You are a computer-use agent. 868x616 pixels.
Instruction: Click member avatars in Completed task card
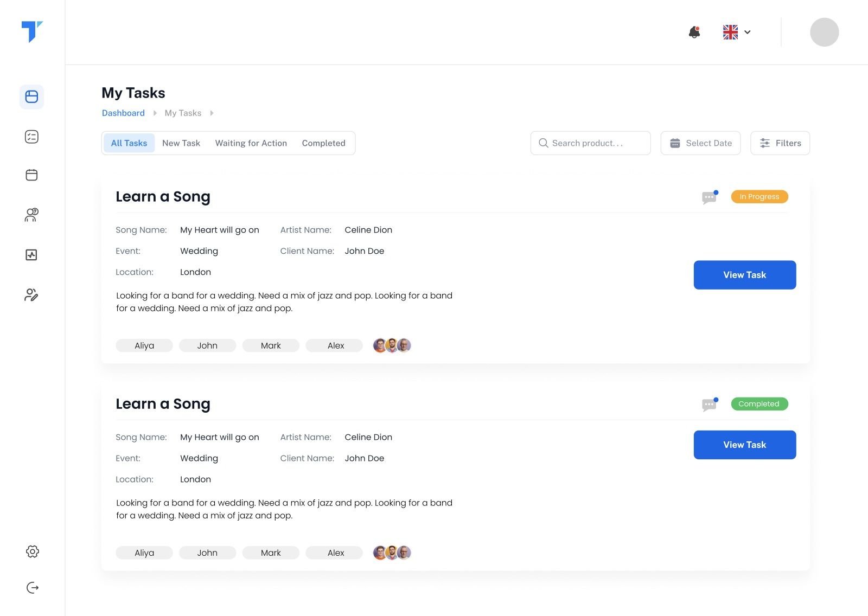[392, 553]
